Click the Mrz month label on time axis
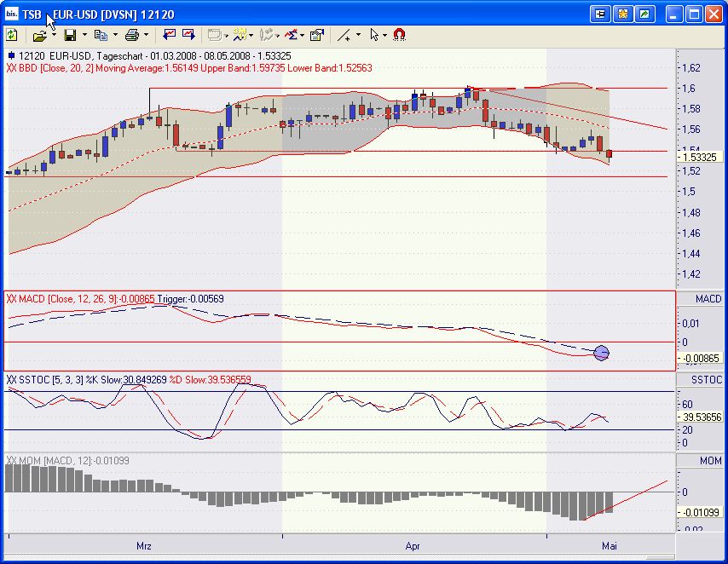 (143, 546)
